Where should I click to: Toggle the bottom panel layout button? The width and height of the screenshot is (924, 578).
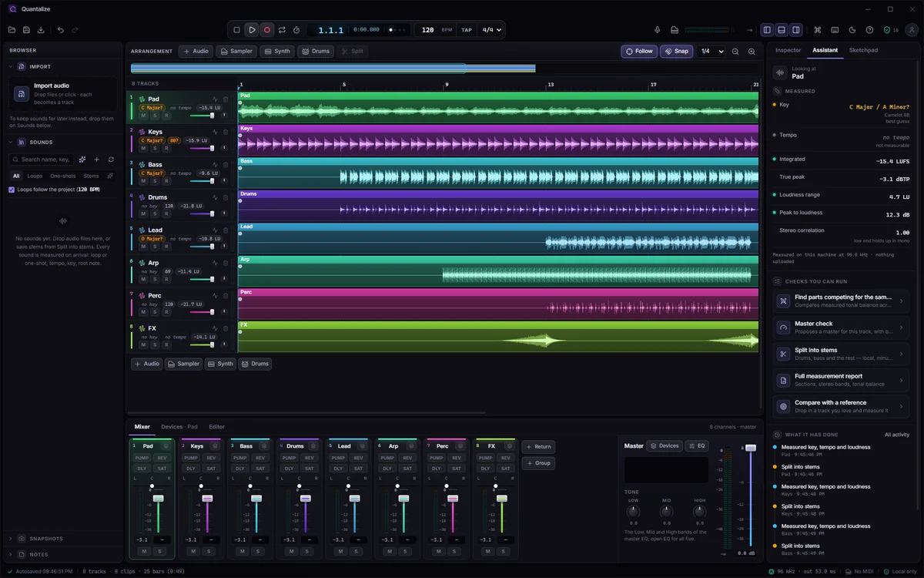(782, 30)
